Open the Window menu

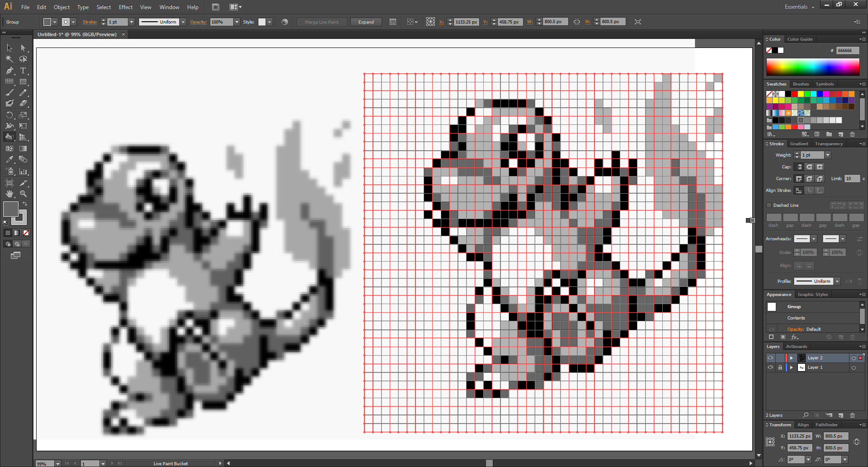tap(169, 7)
